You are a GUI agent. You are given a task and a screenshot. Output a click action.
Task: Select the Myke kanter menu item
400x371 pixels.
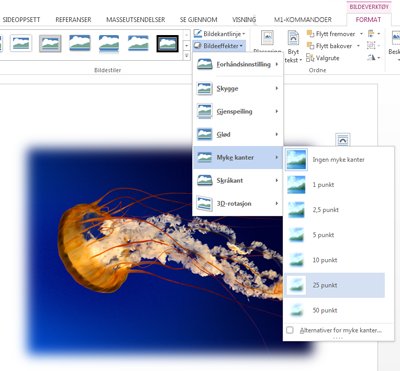coord(238,157)
